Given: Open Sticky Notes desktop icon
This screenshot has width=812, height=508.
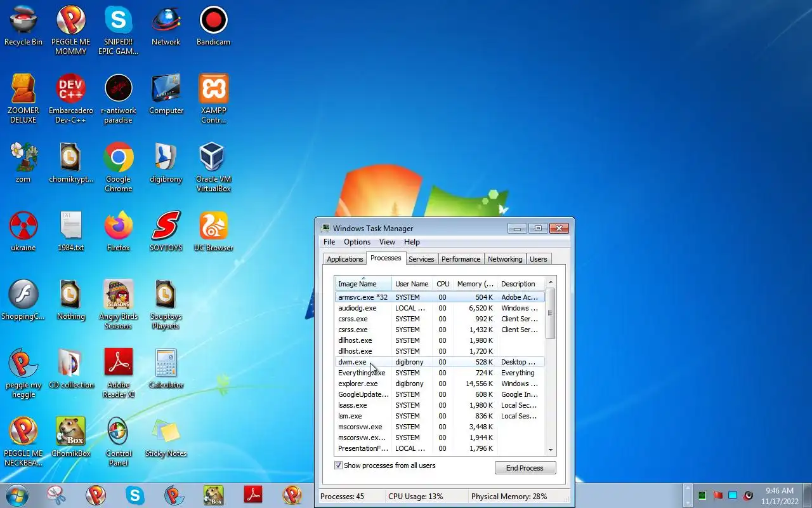Looking at the screenshot, I should pos(166,438).
